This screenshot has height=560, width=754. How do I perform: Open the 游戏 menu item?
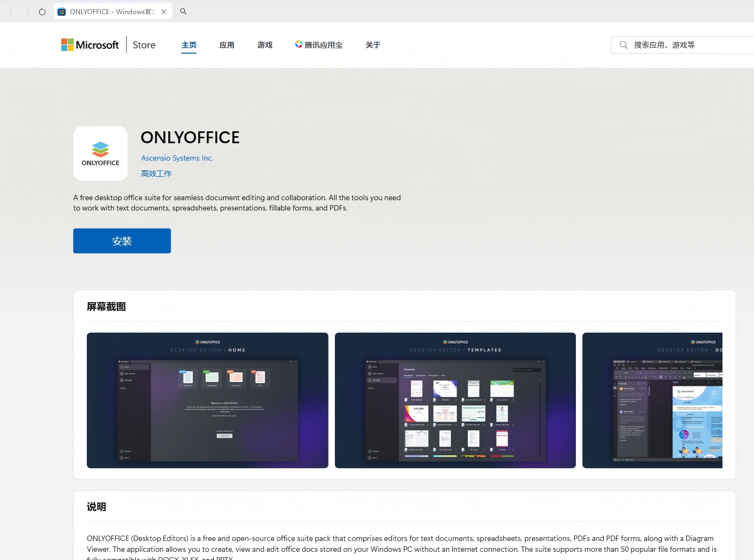(265, 45)
